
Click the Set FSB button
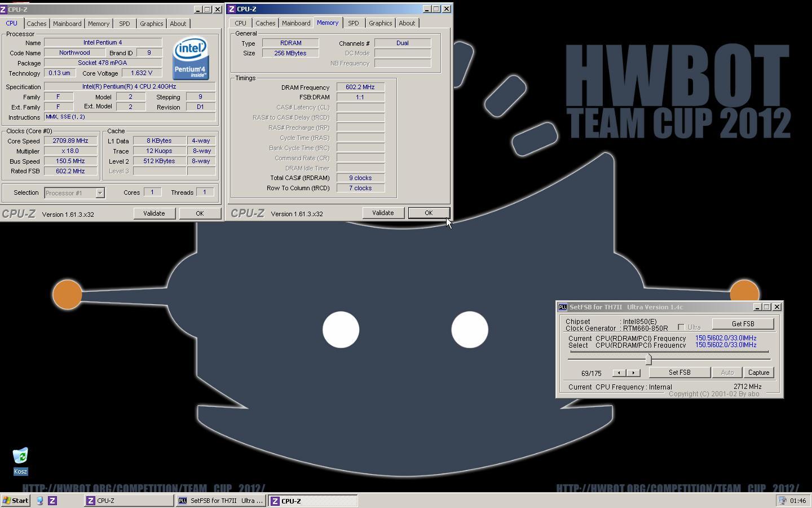point(679,373)
